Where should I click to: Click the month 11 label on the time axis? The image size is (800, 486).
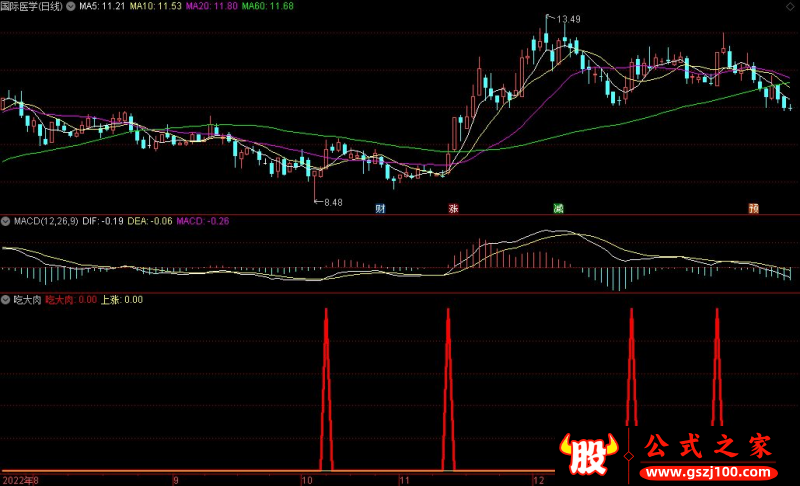coord(404,480)
